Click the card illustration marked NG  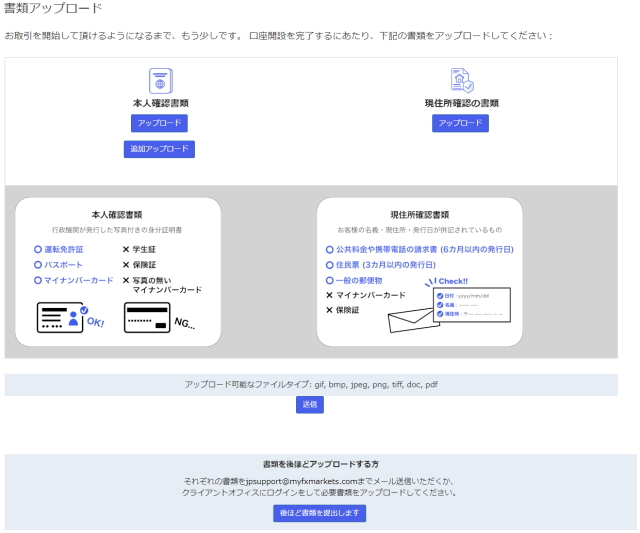148,317
